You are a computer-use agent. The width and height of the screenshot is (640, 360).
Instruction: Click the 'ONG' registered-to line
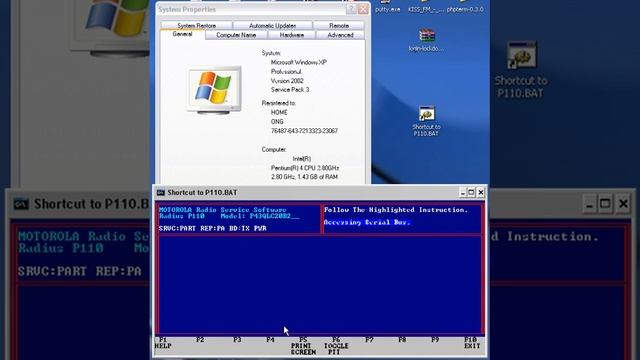coord(277,122)
